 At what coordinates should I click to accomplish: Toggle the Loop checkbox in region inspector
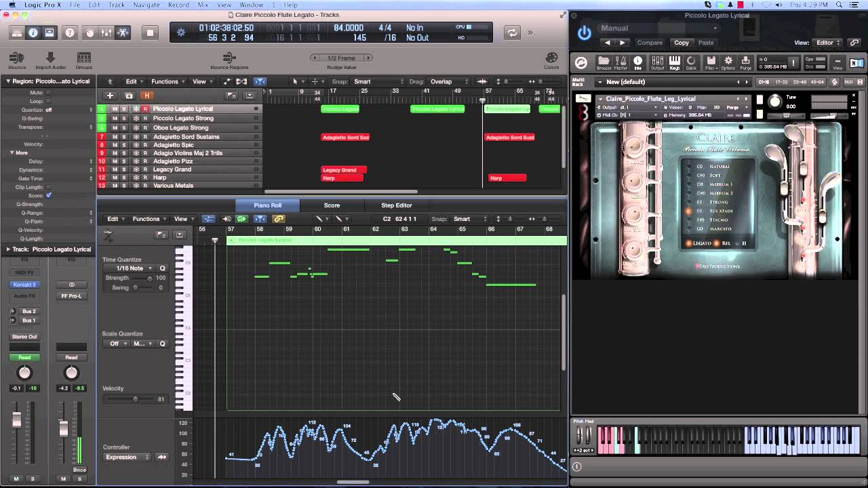point(48,101)
